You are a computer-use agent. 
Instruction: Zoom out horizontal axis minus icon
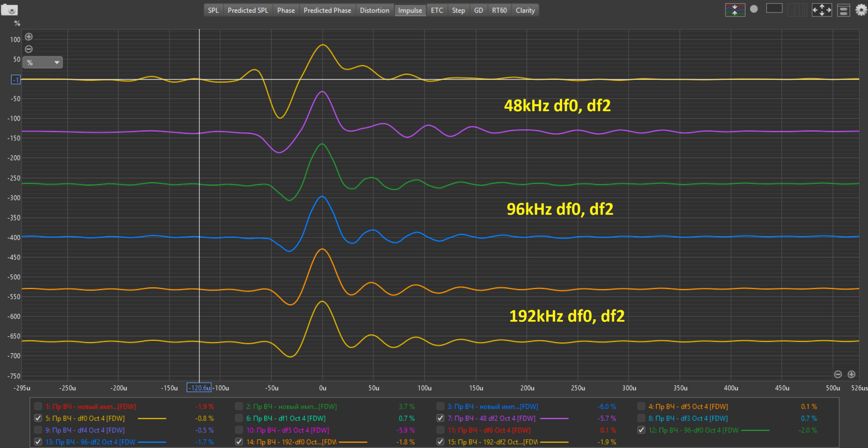[x=838, y=374]
